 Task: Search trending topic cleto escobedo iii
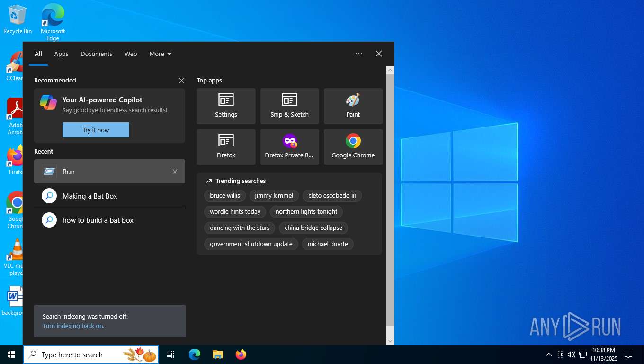332,196
